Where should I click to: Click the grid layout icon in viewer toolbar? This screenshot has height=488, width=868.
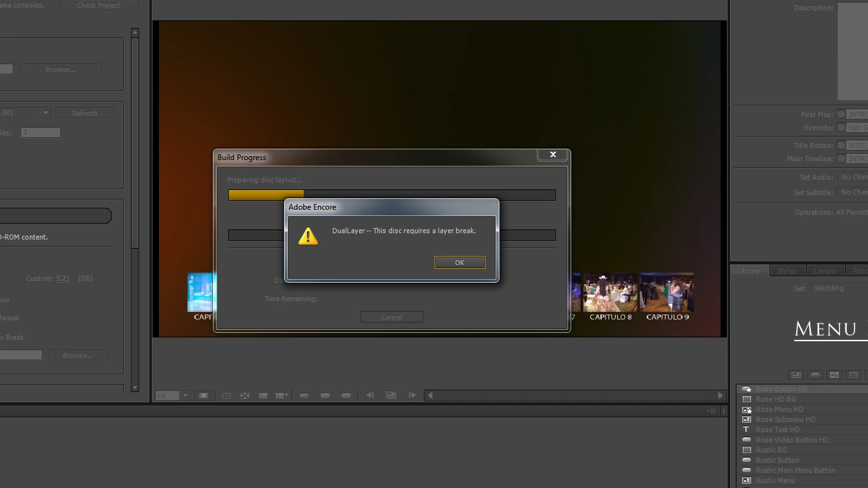click(x=263, y=395)
